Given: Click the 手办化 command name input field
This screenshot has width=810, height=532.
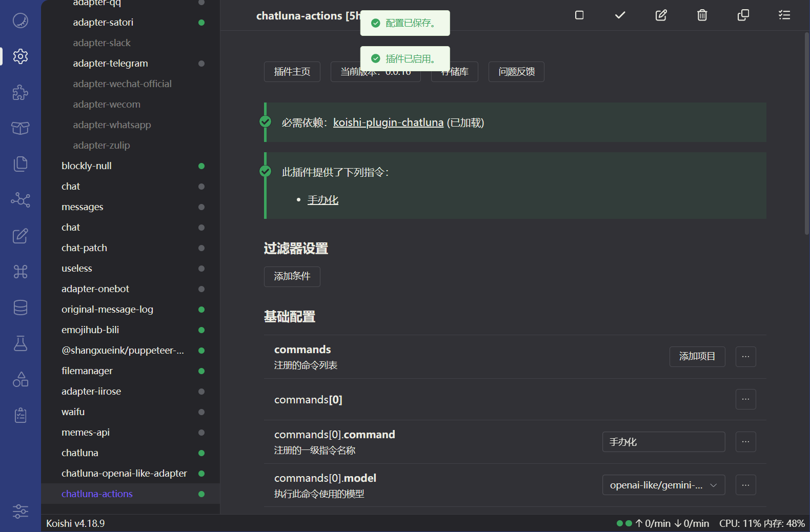Looking at the screenshot, I should [663, 442].
